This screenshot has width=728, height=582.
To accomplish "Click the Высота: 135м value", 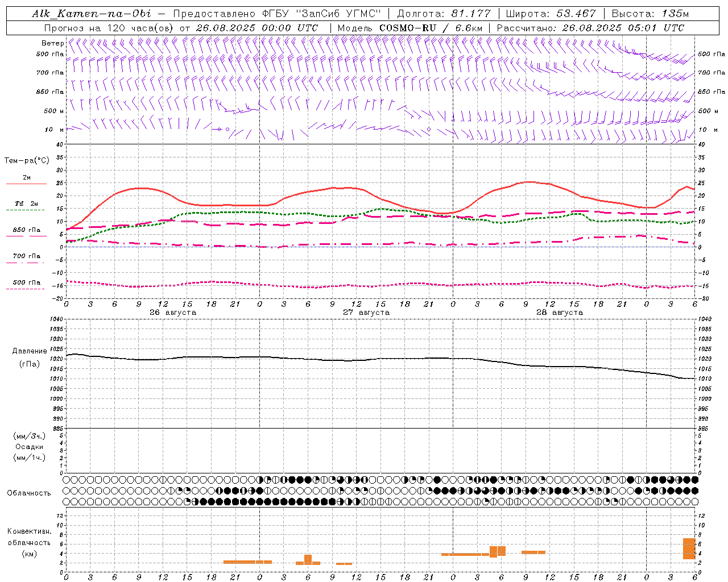I will 650,14.
